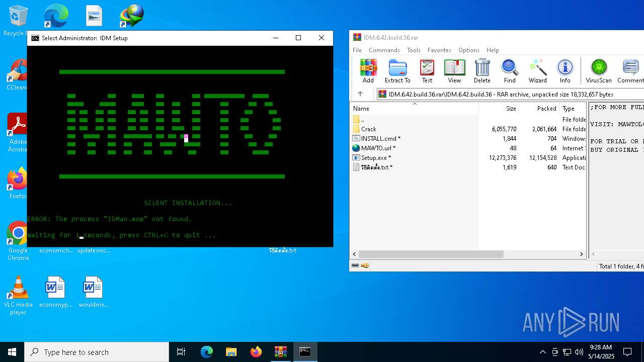The image size is (644, 362).
Task: Click the taskbar search box
Action: [x=97, y=352]
